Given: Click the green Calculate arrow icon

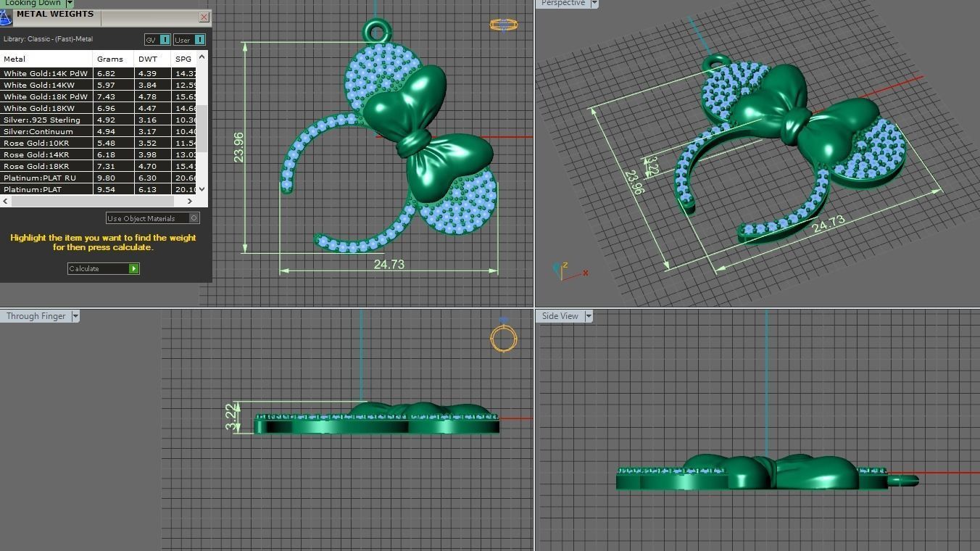Looking at the screenshot, I should pyautogui.click(x=133, y=268).
